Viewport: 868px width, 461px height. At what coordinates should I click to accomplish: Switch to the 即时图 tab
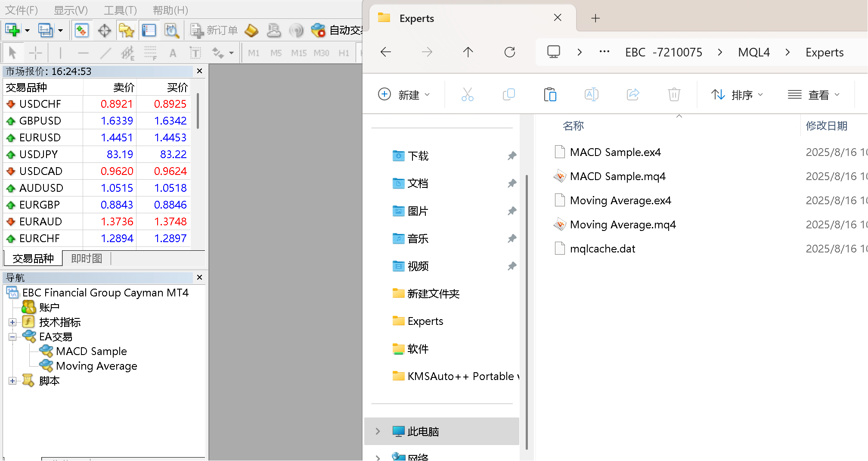tap(87, 259)
